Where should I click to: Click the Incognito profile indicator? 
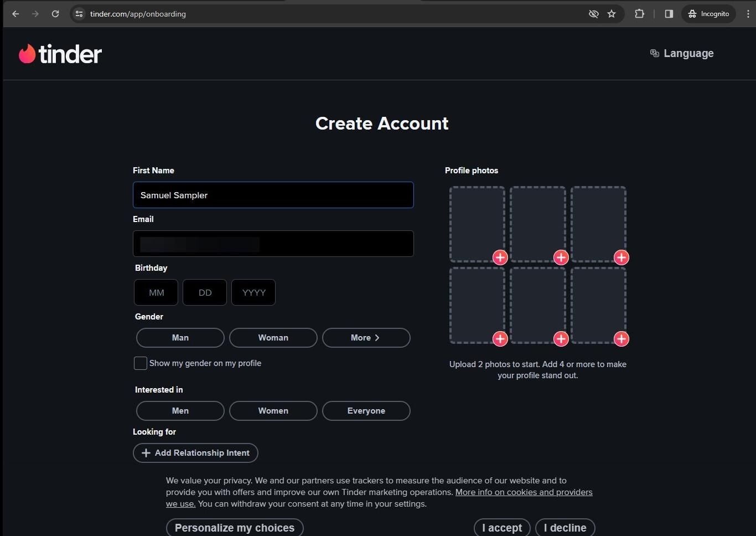coord(709,14)
